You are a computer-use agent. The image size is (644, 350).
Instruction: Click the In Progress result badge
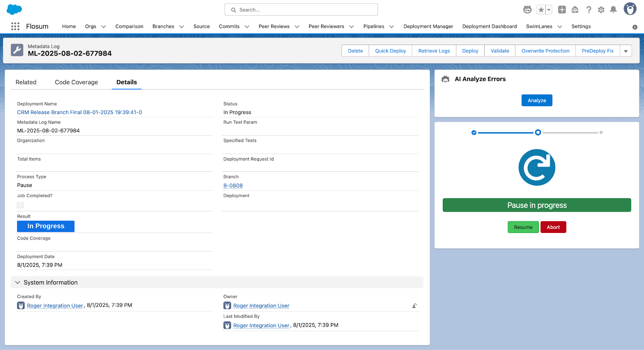click(46, 226)
